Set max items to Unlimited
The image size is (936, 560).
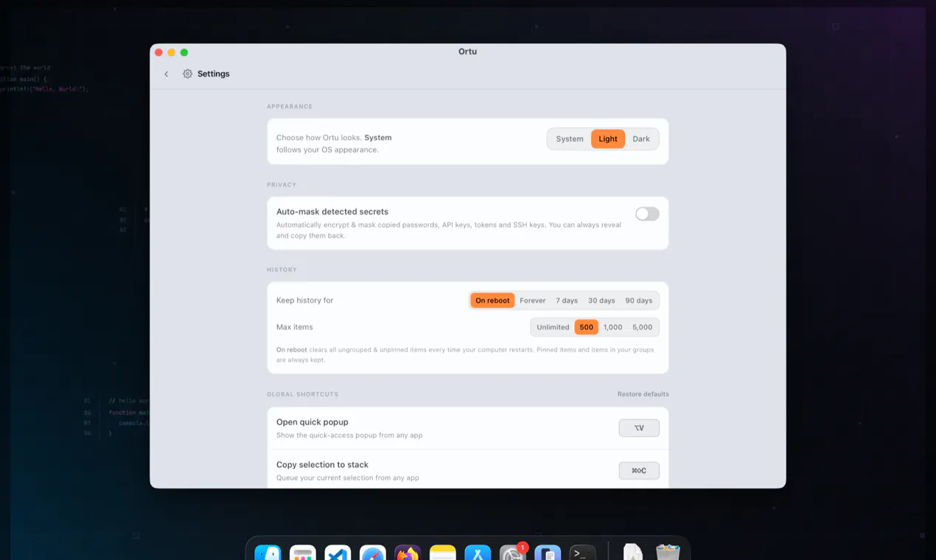[x=553, y=327]
